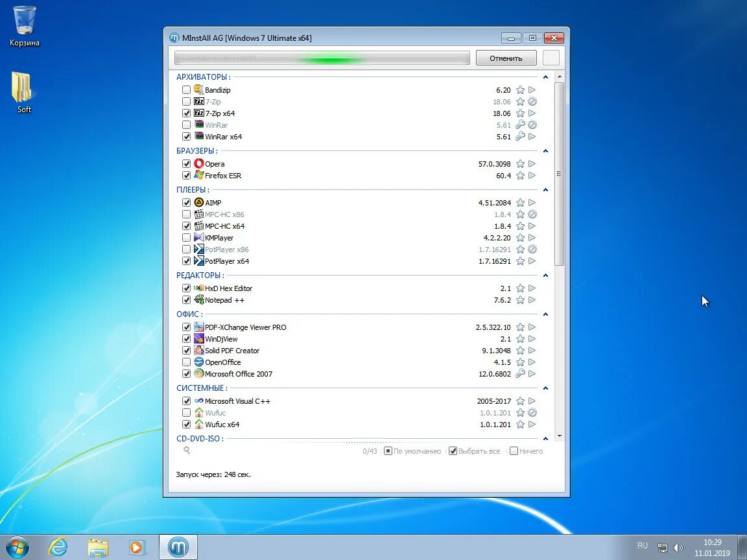
Task: Click the vertical scrollbar thumb
Action: tap(560, 174)
